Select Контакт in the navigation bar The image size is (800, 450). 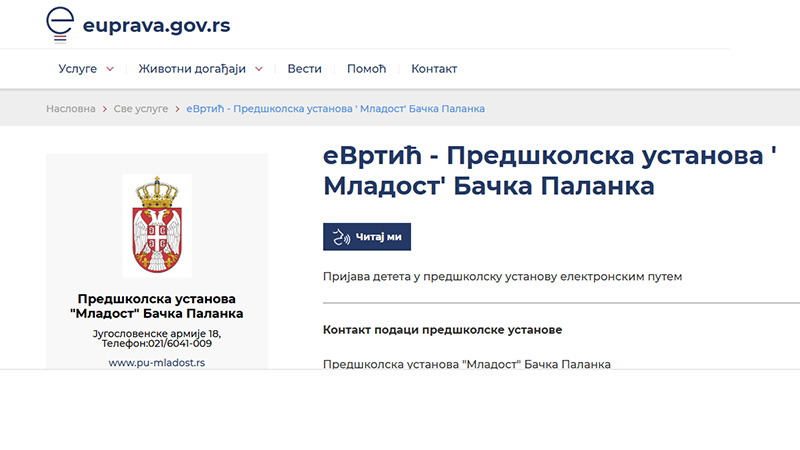[x=434, y=69]
